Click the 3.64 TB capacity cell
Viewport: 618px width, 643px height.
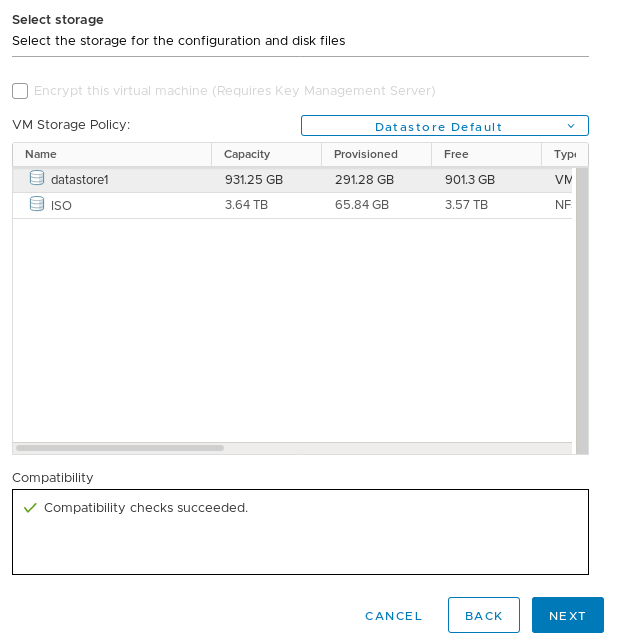245,205
